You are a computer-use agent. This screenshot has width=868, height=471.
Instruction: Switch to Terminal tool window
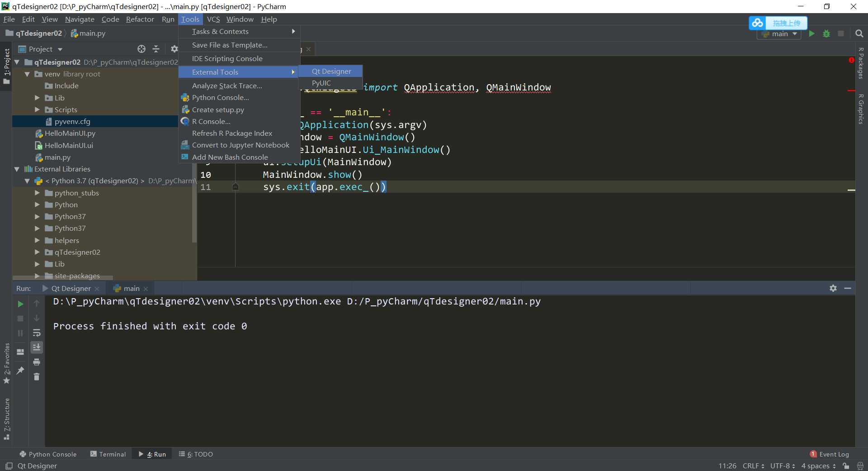(x=108, y=454)
